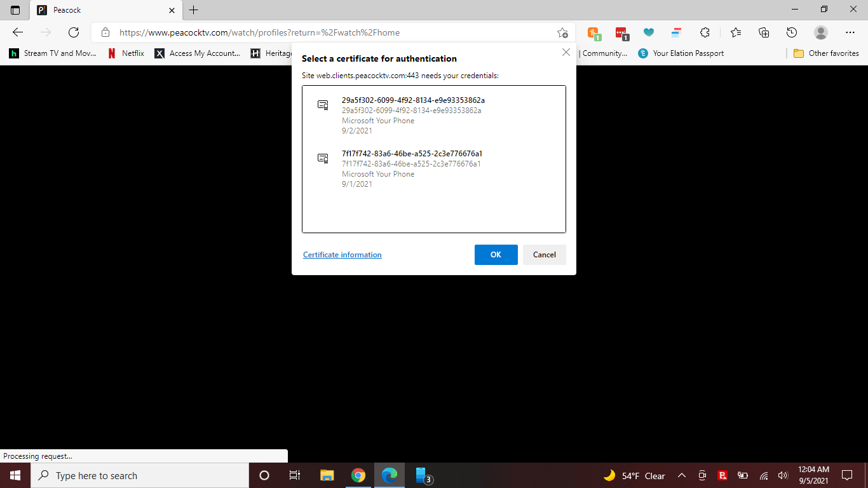
Task: Click the browser profile avatar icon
Action: [x=820, y=32]
